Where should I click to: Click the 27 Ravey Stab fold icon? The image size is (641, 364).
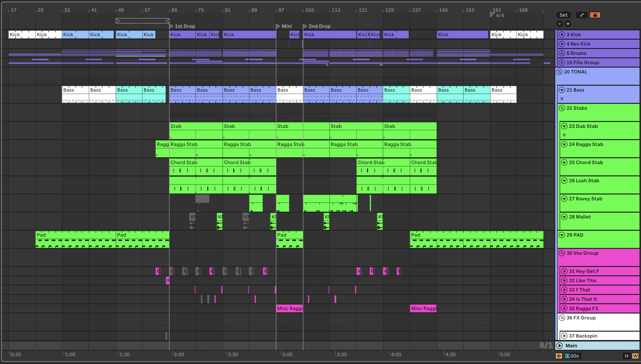[x=564, y=199]
